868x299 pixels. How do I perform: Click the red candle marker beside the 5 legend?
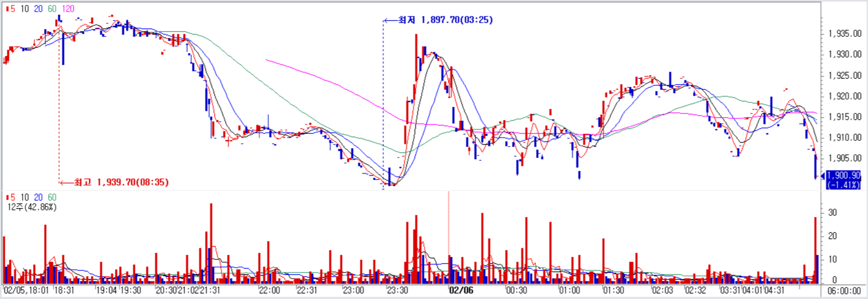(x=7, y=9)
